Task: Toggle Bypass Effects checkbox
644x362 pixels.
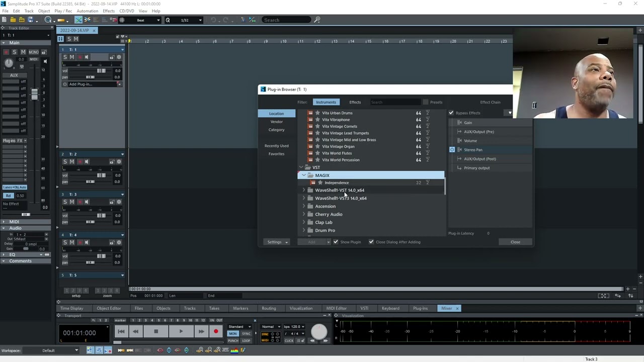Action: pyautogui.click(x=451, y=113)
